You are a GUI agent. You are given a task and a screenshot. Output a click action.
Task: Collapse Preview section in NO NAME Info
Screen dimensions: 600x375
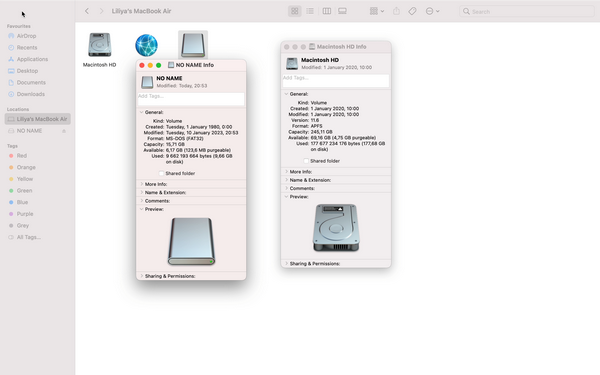[142, 209]
